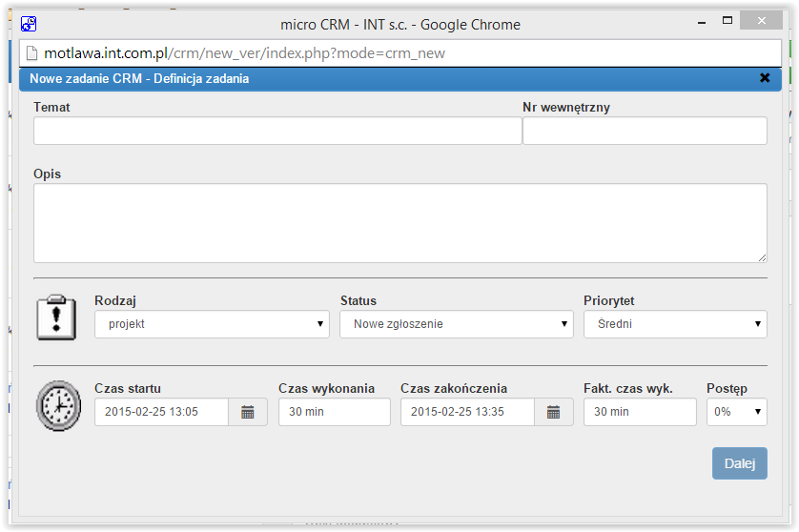Click the Dalej button
This screenshot has height=532, width=799.
coord(739,463)
